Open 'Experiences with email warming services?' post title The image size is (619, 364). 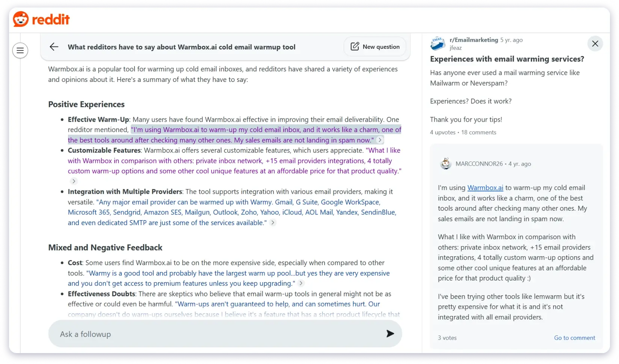(507, 59)
